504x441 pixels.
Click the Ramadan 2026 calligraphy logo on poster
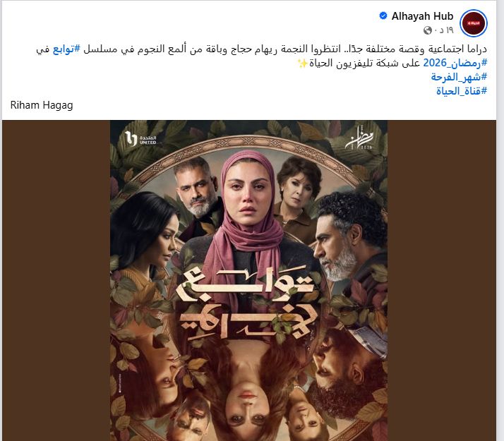tap(359, 138)
